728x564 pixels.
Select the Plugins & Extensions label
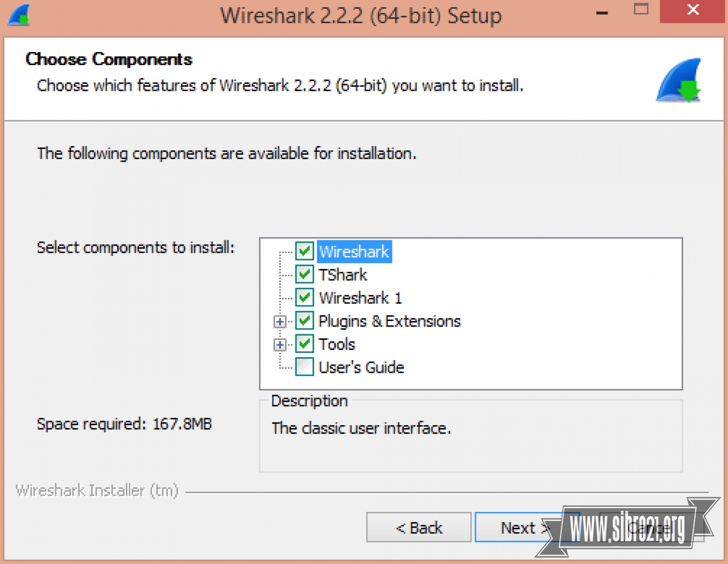(389, 321)
